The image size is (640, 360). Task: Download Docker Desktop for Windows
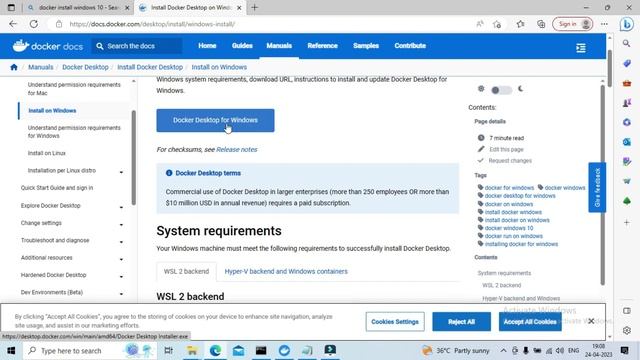[x=215, y=120]
